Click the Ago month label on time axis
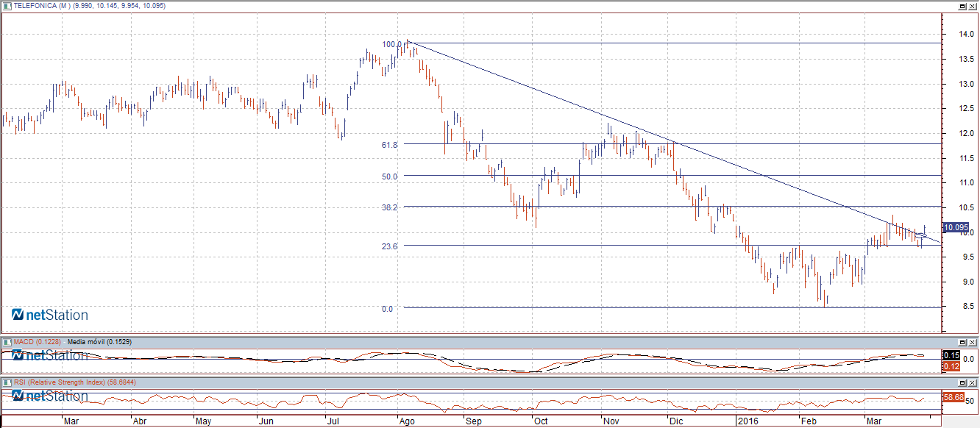Viewport: 980px width, 428px height. (406, 422)
